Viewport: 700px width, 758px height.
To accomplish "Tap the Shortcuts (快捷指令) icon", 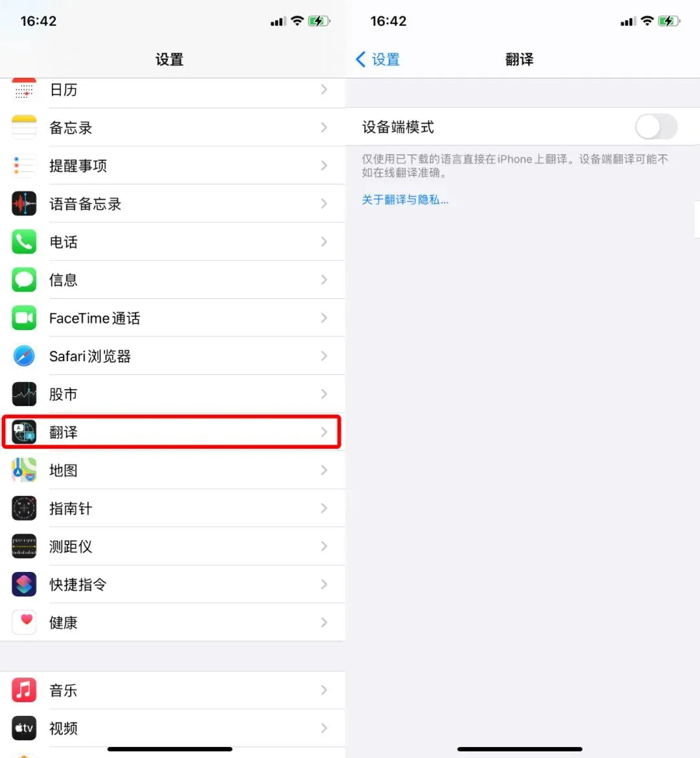I will click(x=24, y=584).
